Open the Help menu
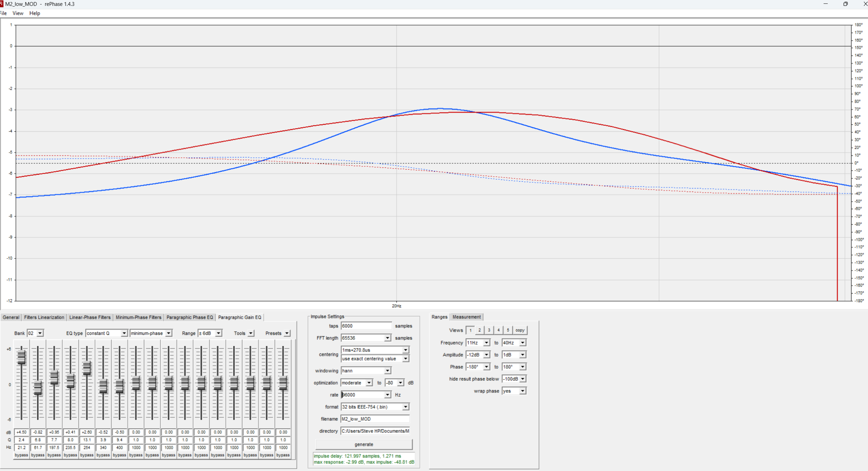The image size is (868, 471). (x=35, y=13)
